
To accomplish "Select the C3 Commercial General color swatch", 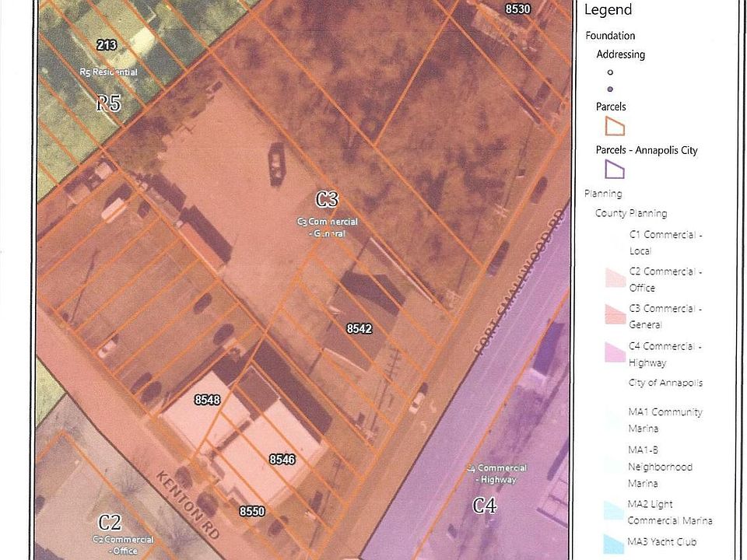I will point(614,314).
